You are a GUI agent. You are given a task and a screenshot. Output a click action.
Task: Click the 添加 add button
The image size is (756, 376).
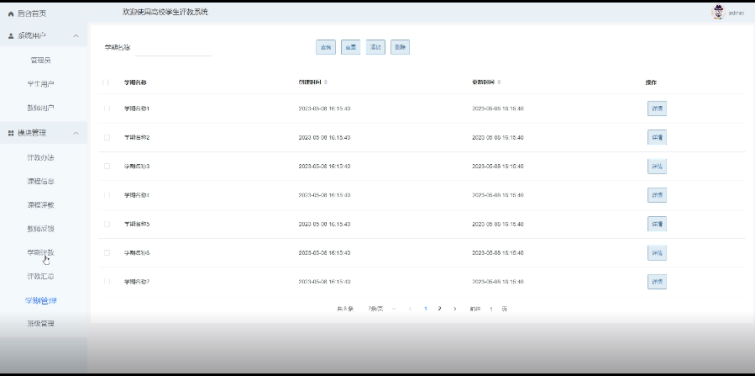tap(376, 47)
